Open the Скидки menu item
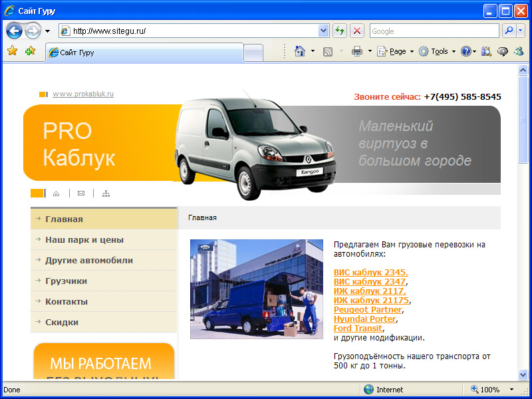The width and height of the screenshot is (532, 399). pyautogui.click(x=104, y=322)
